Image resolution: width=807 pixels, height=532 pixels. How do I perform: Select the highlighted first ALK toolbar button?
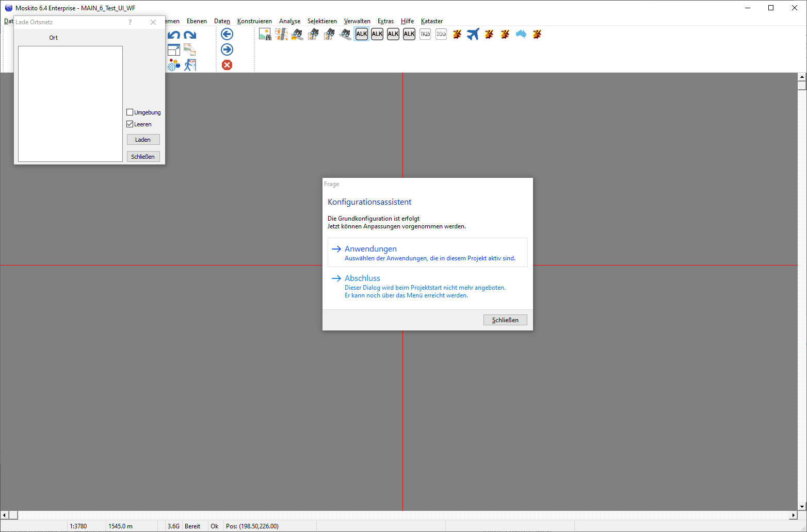[362, 34]
